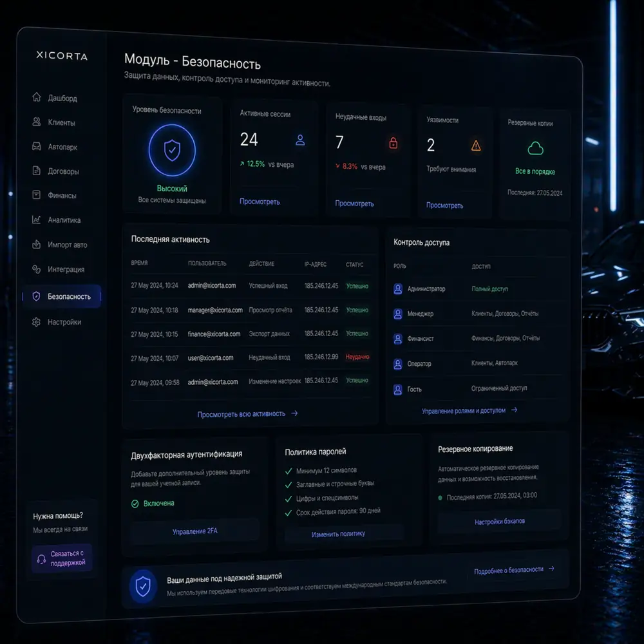Click the red Неудачно status
The image size is (644, 644).
[357, 357]
